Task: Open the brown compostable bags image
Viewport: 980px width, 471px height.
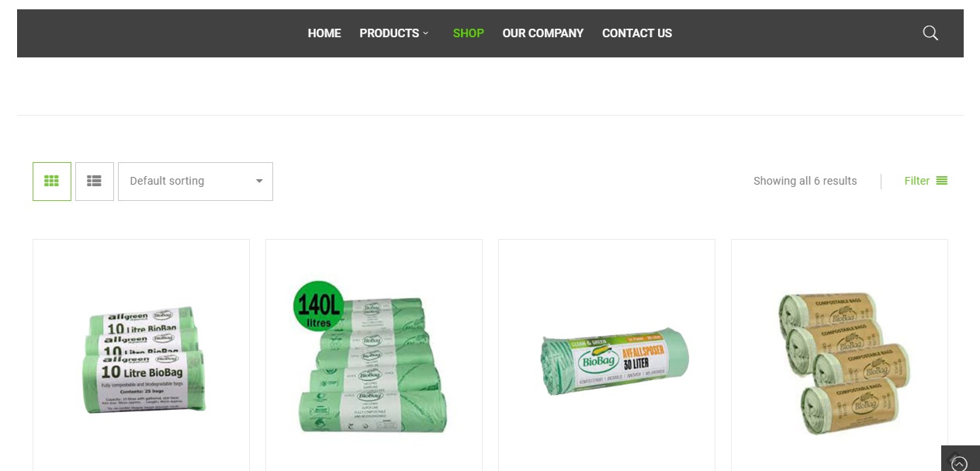Action: pyautogui.click(x=843, y=362)
